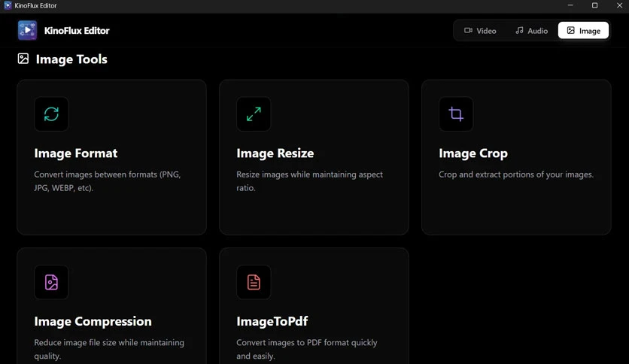Open the Image Crop card title
Image resolution: width=629 pixels, height=364 pixels.
coord(473,153)
